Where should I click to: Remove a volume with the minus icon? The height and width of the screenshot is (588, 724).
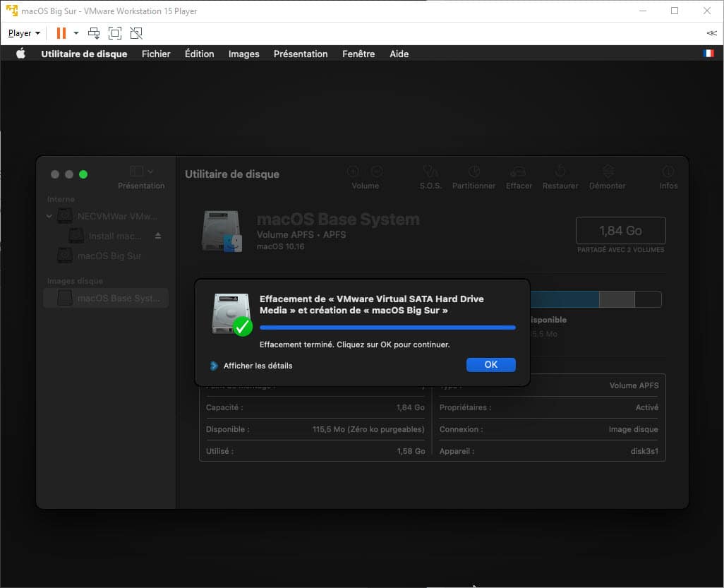(377, 172)
